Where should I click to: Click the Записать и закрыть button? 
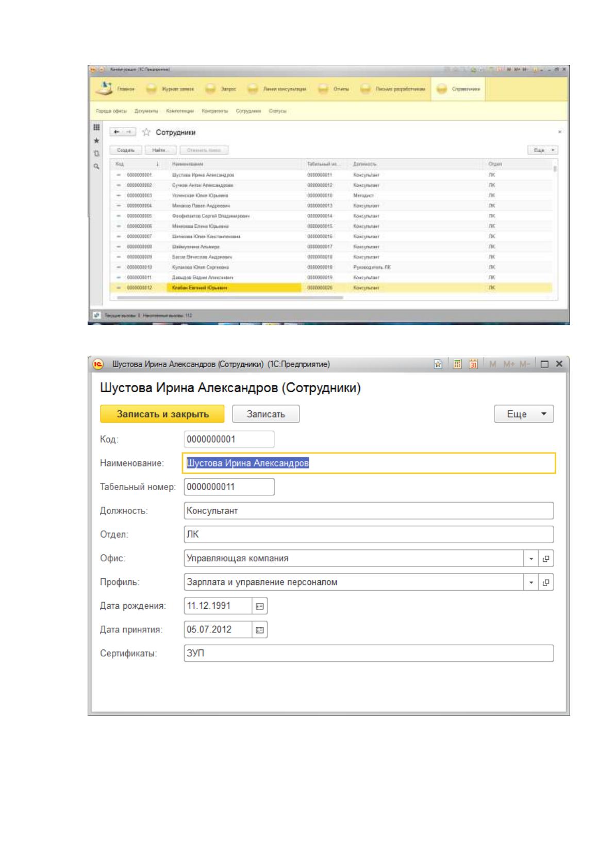point(162,414)
